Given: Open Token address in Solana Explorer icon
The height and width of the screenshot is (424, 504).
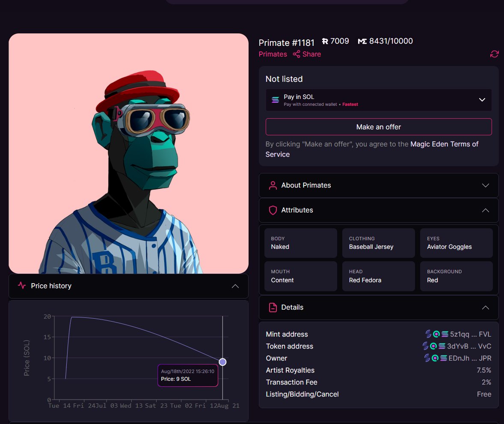Looking at the screenshot, I should 442,346.
